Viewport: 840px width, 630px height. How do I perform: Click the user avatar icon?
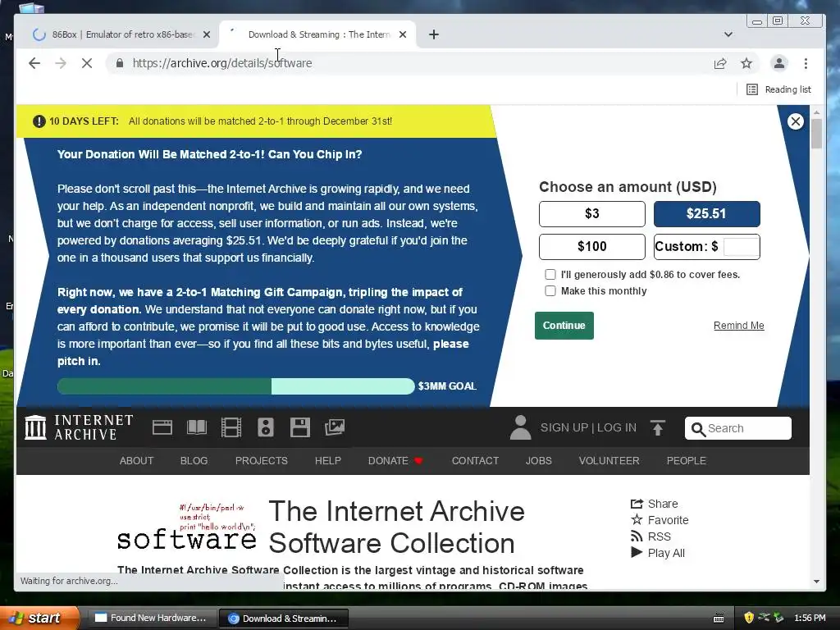[x=519, y=427]
